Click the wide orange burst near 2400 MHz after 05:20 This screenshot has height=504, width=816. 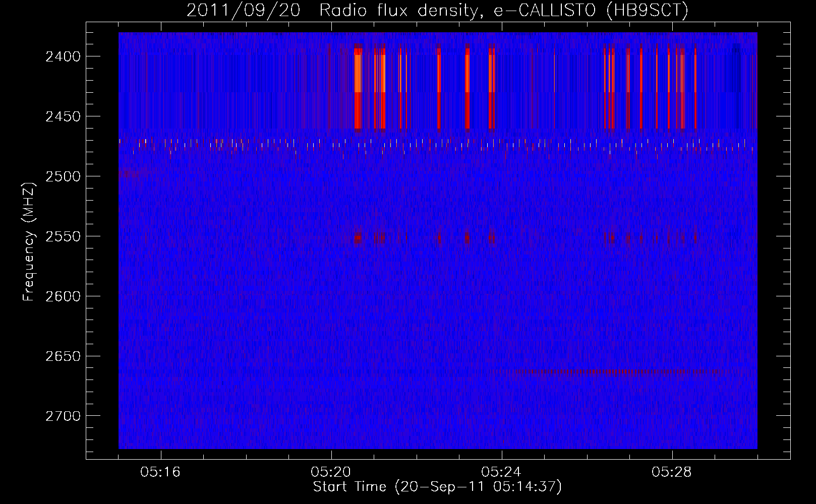pos(358,73)
